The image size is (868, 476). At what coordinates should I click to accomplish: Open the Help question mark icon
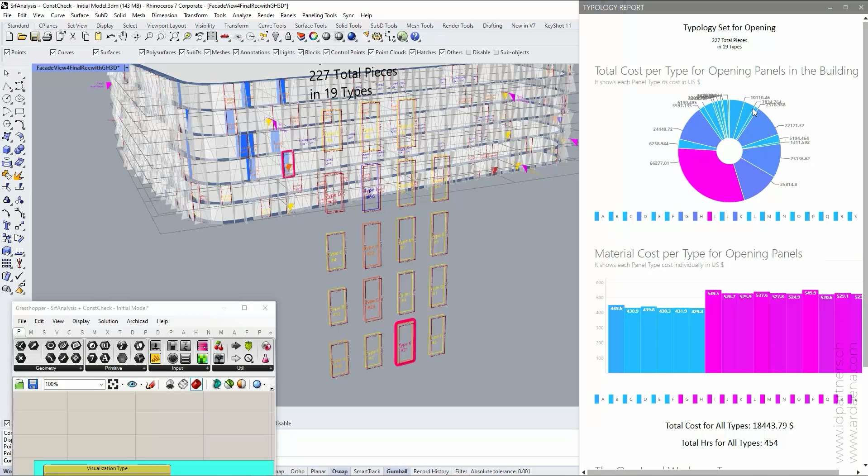coord(415,37)
